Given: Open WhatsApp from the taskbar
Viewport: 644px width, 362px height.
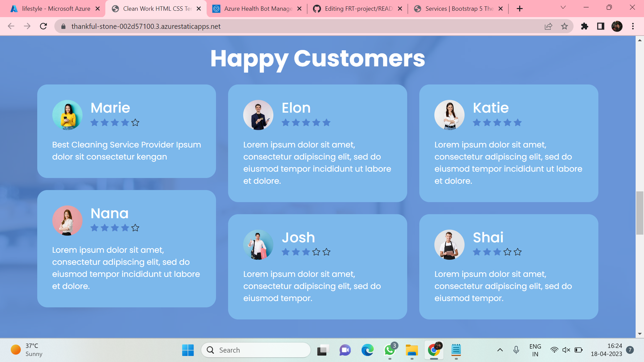Looking at the screenshot, I should point(389,350).
